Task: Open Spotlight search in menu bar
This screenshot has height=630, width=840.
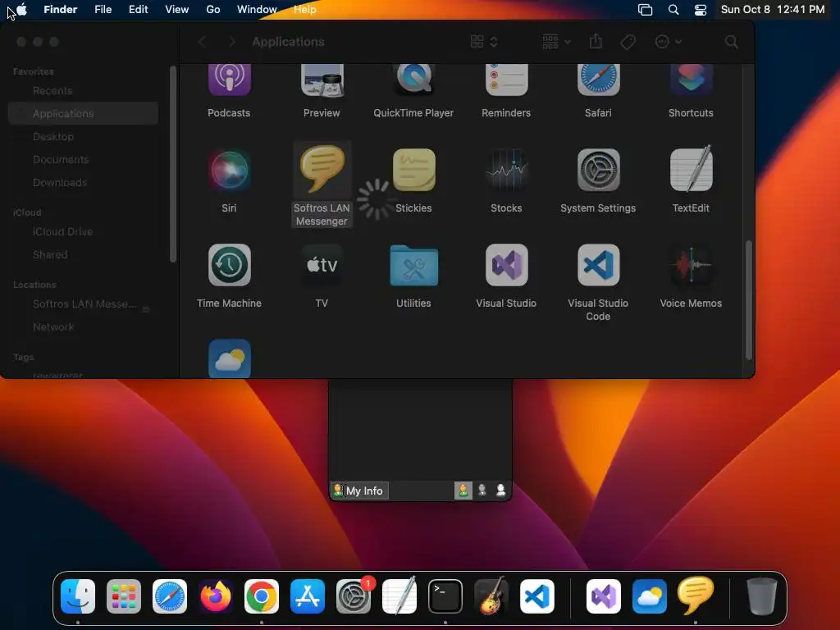Action: coord(673,10)
